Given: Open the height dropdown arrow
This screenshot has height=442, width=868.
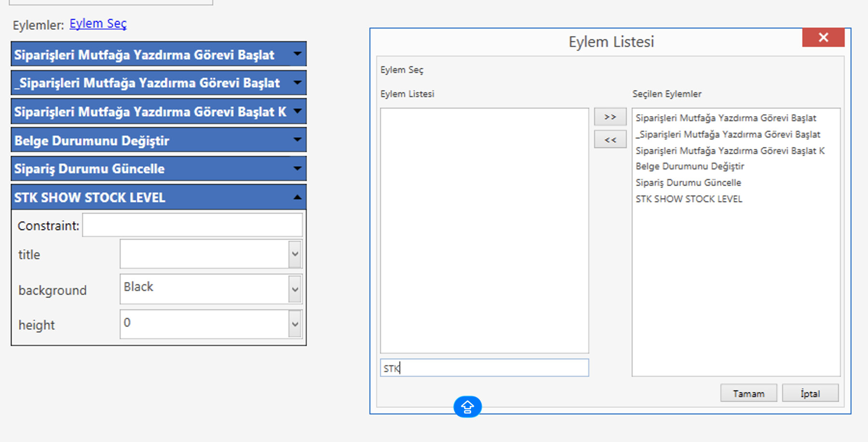Looking at the screenshot, I should point(295,324).
